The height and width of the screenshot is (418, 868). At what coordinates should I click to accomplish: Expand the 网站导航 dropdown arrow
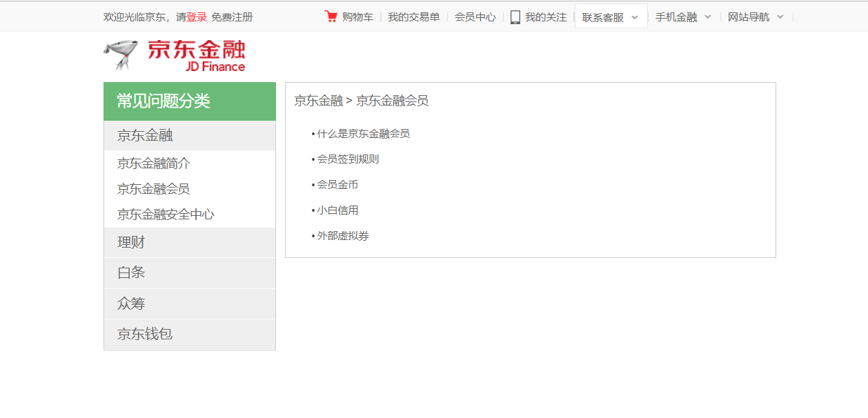click(x=780, y=17)
